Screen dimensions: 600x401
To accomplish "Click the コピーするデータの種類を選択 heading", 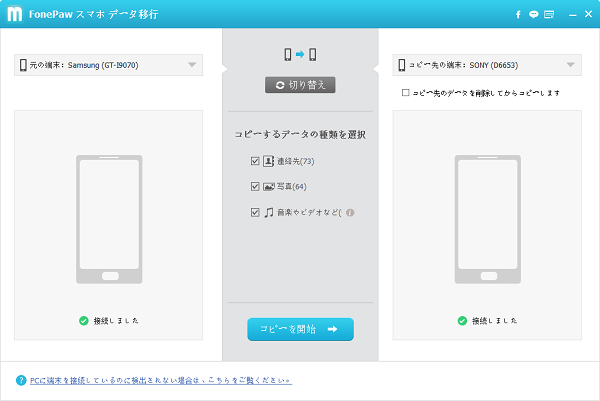I will [x=300, y=135].
